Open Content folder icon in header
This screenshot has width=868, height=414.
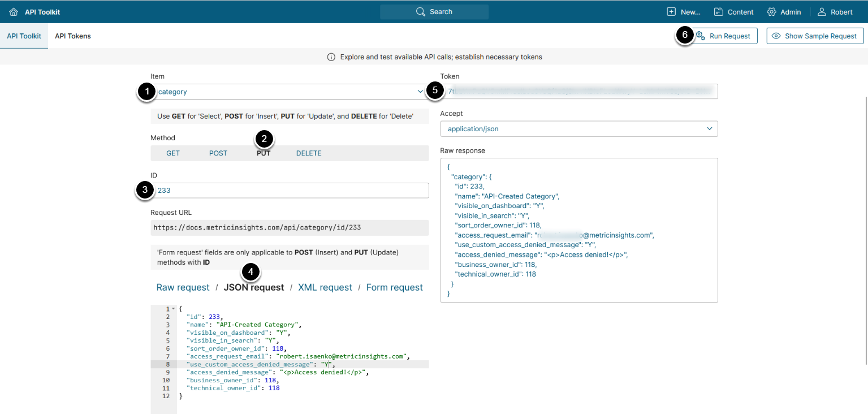[719, 12]
